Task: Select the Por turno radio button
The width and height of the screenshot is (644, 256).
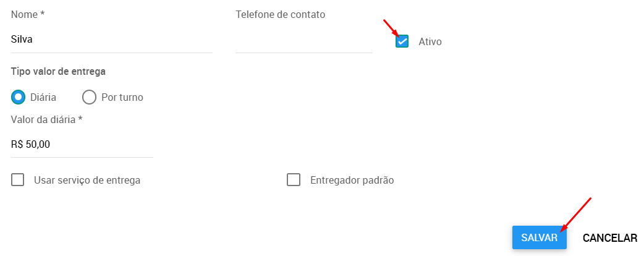Action: click(x=89, y=97)
